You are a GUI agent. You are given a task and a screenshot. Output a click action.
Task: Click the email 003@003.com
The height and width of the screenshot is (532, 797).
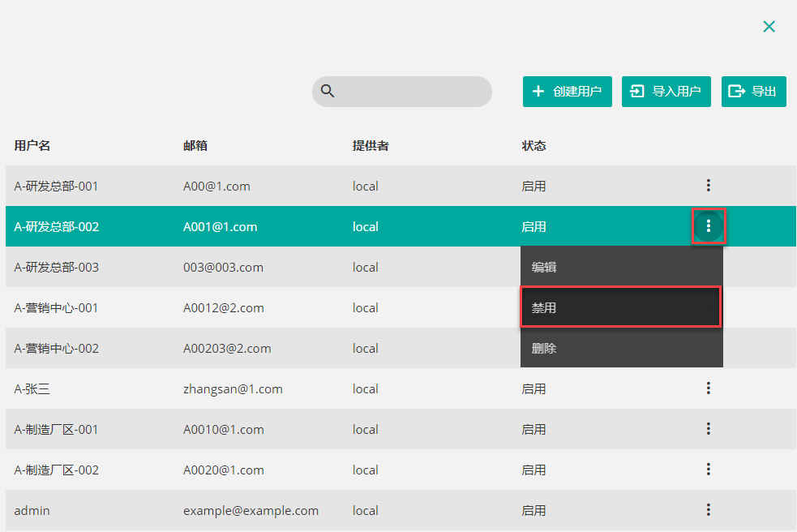223,268
